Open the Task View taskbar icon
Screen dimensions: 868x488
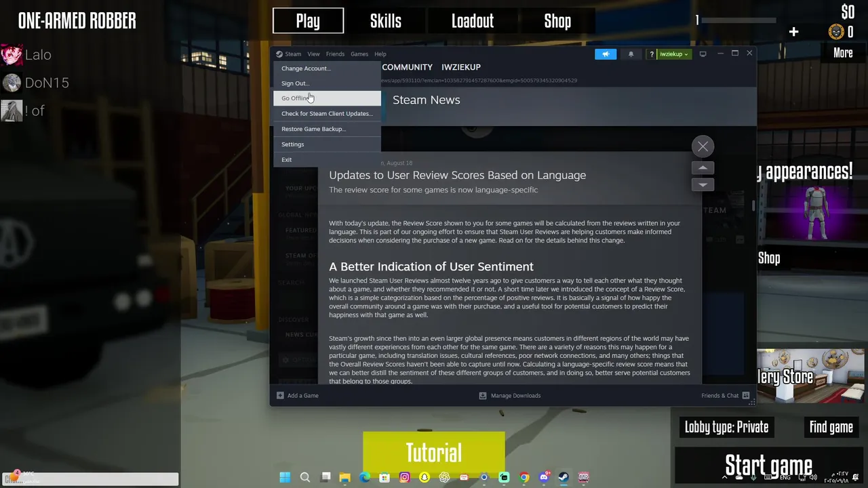coord(325,477)
